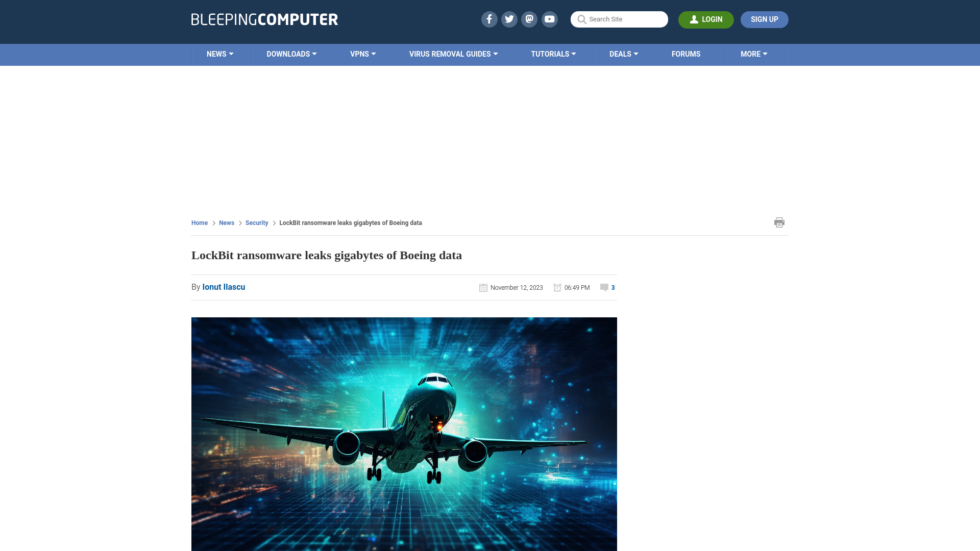Click author link Ionut Ilascu

click(x=224, y=287)
